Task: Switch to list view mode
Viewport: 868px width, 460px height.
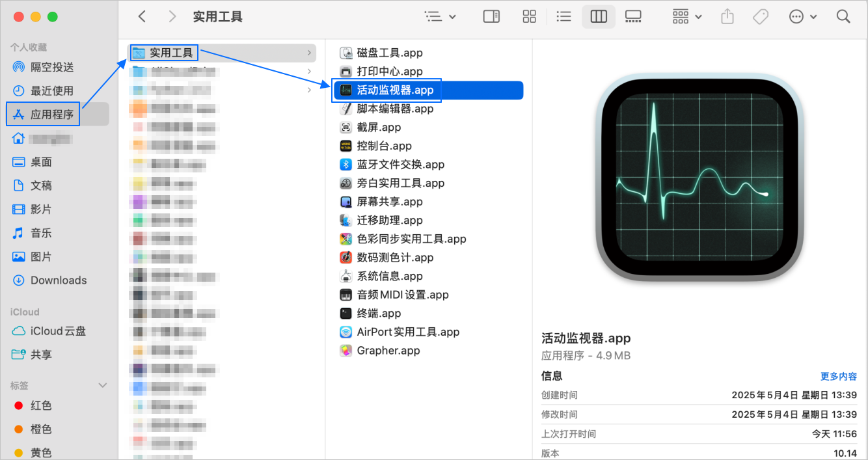Action: pos(563,16)
